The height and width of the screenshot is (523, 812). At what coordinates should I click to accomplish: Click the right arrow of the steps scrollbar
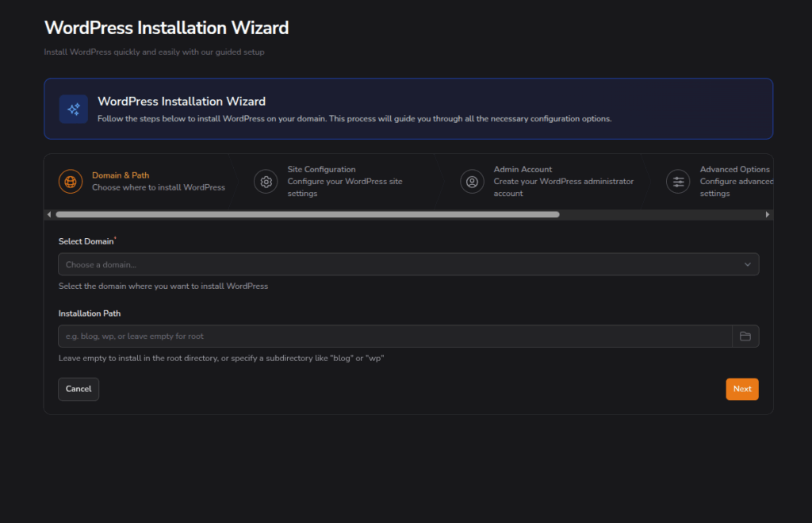tap(767, 214)
